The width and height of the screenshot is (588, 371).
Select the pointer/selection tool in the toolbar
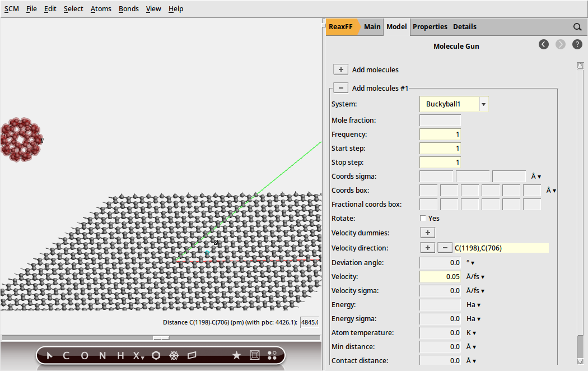[x=49, y=355]
